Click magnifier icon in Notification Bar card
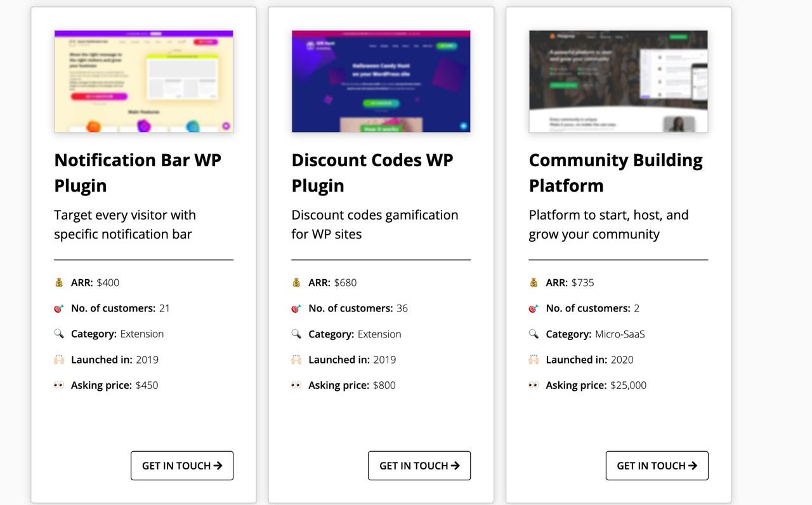The height and width of the screenshot is (505, 812). coord(59,334)
